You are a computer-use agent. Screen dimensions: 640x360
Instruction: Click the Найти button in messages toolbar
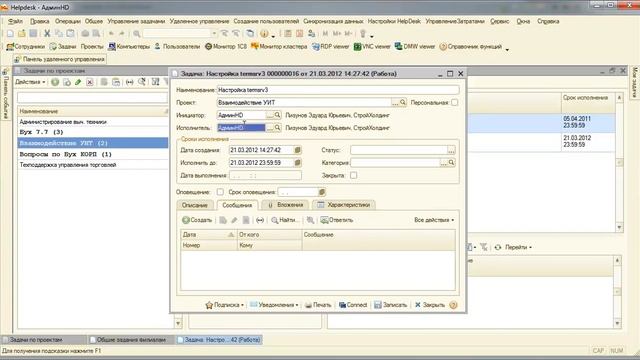point(285,220)
